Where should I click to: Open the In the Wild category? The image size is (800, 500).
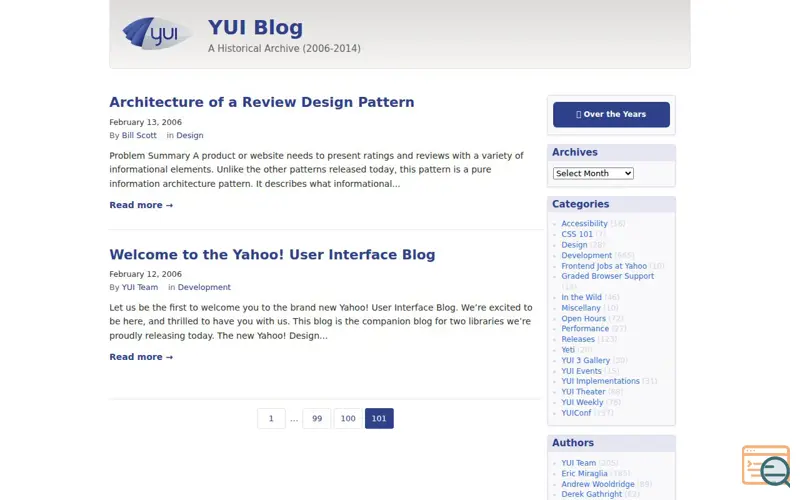581,297
